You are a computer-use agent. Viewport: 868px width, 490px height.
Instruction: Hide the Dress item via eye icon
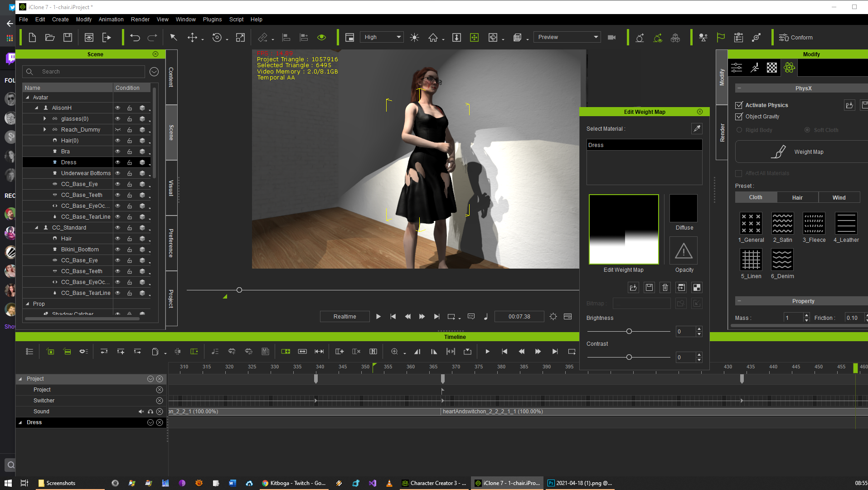[117, 162]
